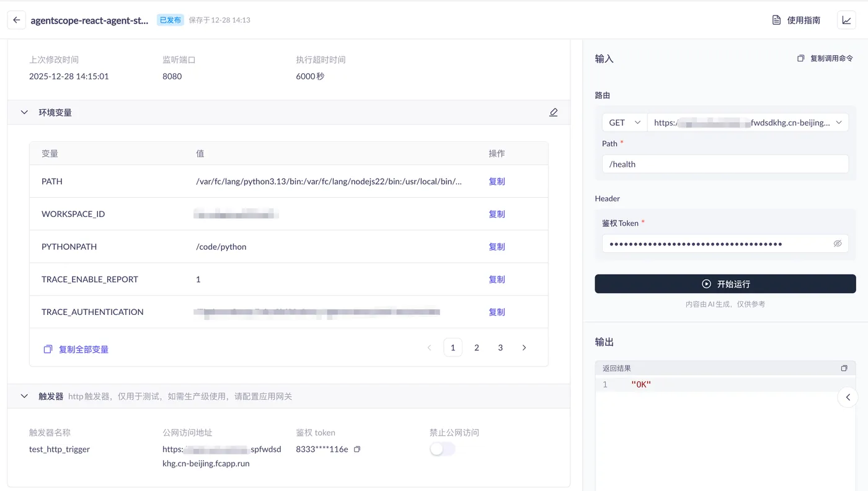
Task: Collapse the environment variables section
Action: tap(24, 112)
